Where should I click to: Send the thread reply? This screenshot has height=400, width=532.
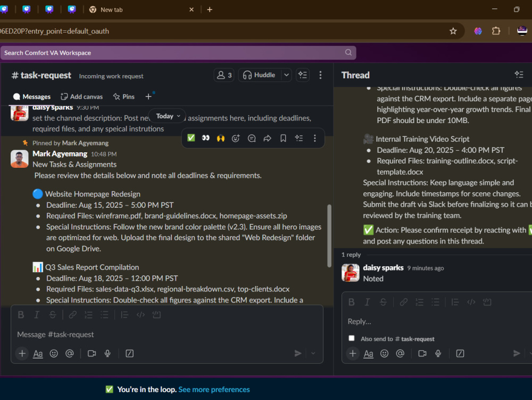coord(517,354)
